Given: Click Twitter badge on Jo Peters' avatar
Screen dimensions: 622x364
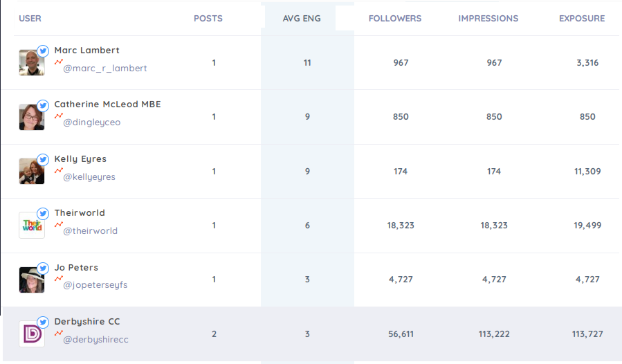Looking at the screenshot, I should coord(43,268).
